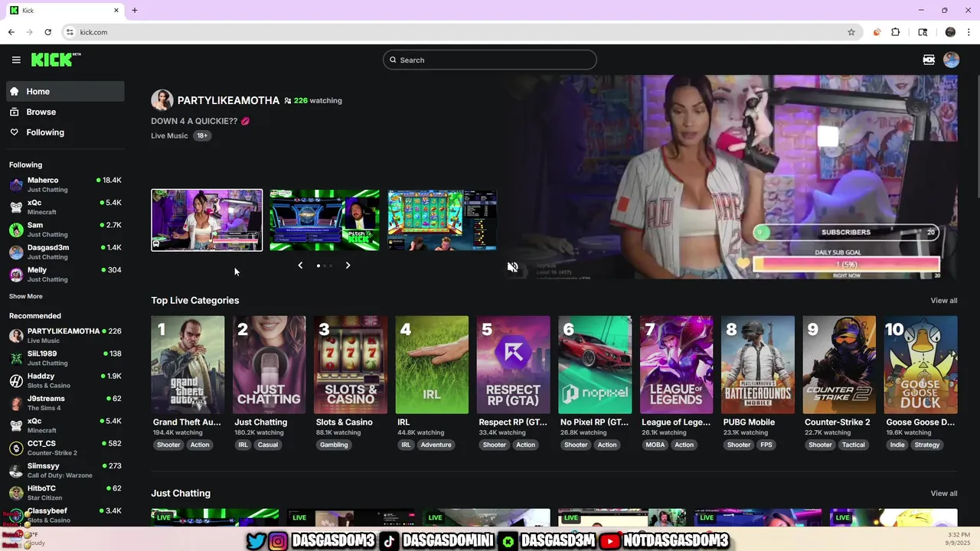View site information icon in address bar
The width and height of the screenshot is (980, 551).
coord(70,32)
